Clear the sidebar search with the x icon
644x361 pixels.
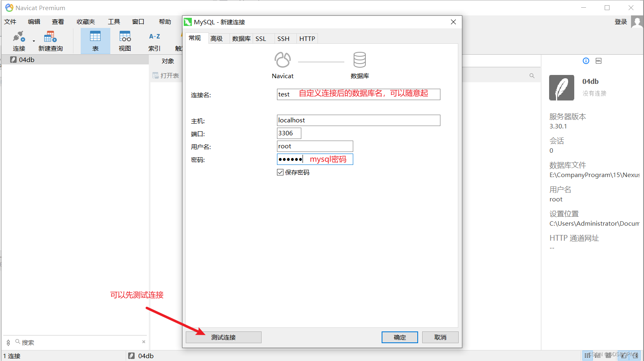tap(144, 342)
